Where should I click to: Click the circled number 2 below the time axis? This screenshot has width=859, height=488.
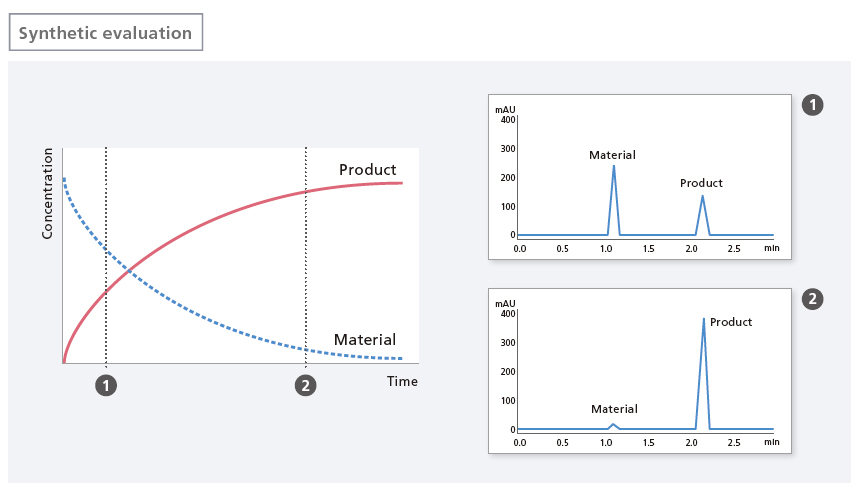point(306,384)
